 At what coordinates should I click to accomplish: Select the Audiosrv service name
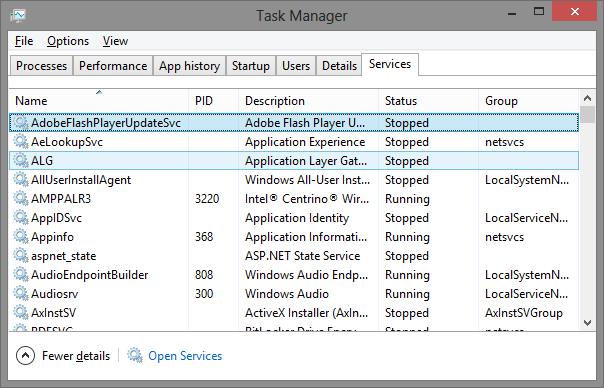[x=55, y=294]
